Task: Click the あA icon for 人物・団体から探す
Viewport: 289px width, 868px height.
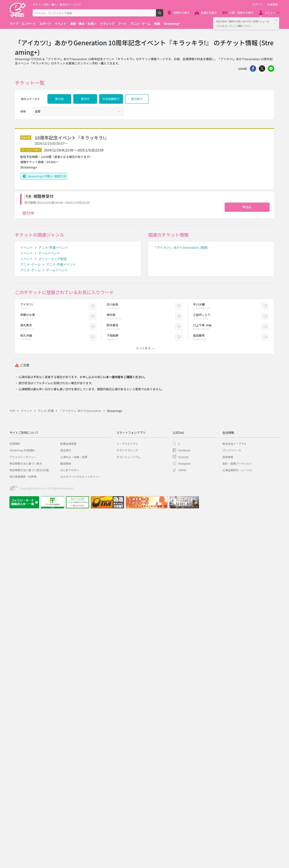Action: [225, 13]
